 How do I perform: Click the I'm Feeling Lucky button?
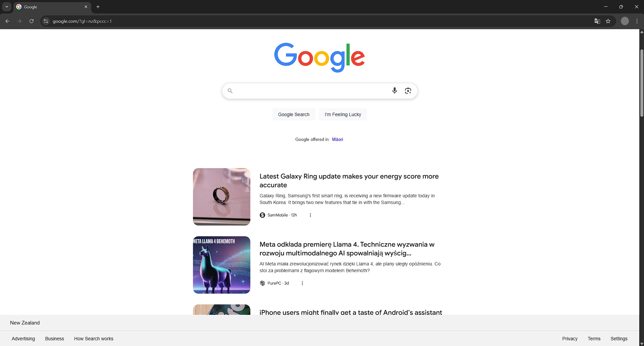(x=343, y=114)
